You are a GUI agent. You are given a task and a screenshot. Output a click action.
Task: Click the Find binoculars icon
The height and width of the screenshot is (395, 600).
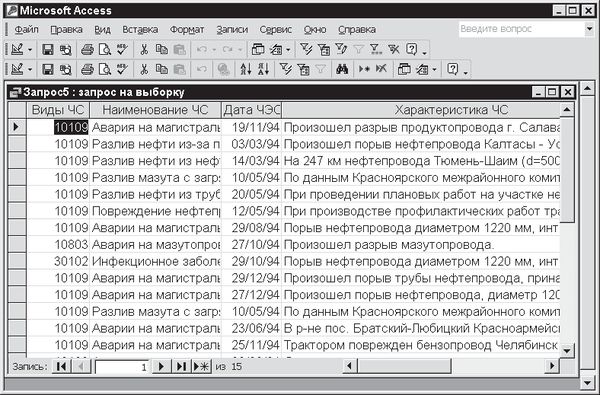pos(342,69)
